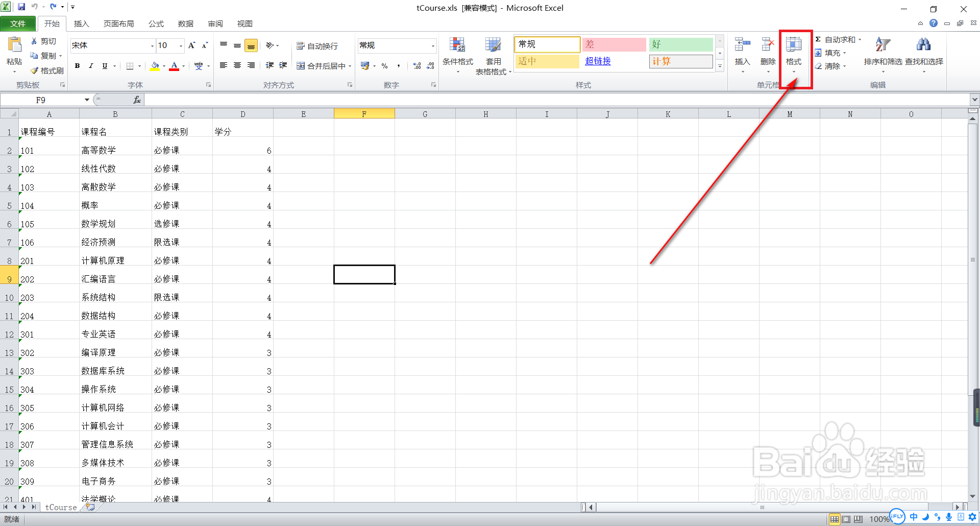This screenshot has height=526, width=980.
Task: Click the cell borders icon
Action: pyautogui.click(x=130, y=66)
